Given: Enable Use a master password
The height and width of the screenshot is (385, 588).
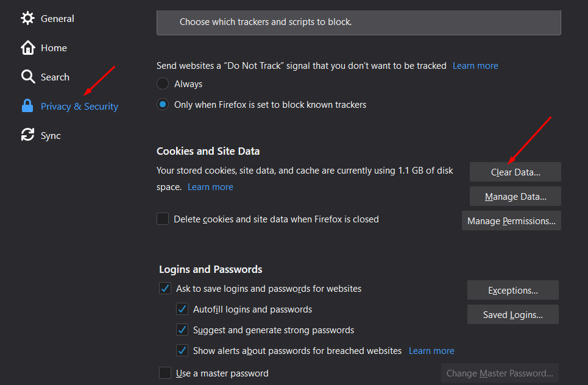Looking at the screenshot, I should [x=165, y=373].
